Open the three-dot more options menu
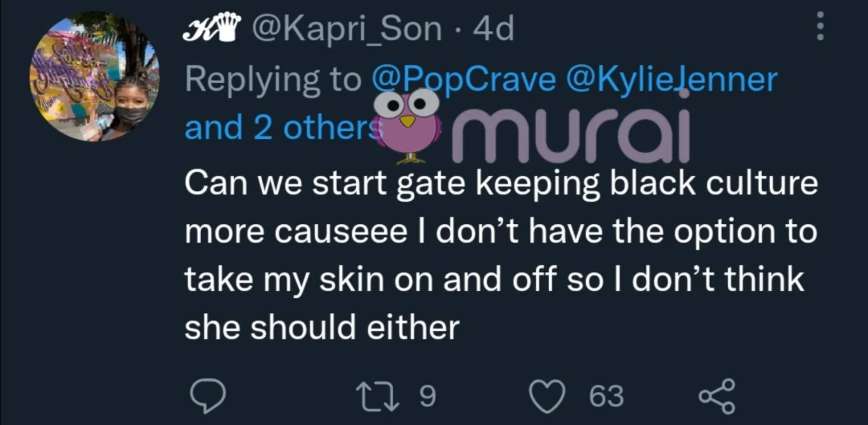The image size is (868, 425). 820,26
